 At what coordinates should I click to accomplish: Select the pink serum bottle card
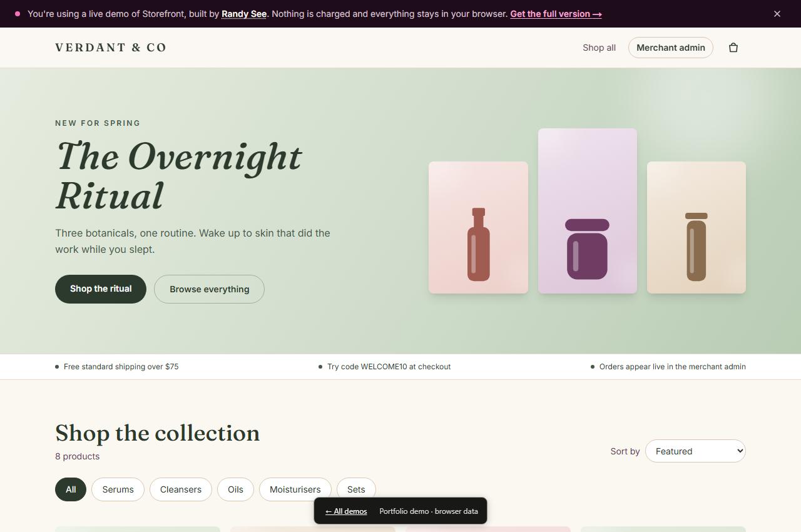pyautogui.click(x=478, y=227)
